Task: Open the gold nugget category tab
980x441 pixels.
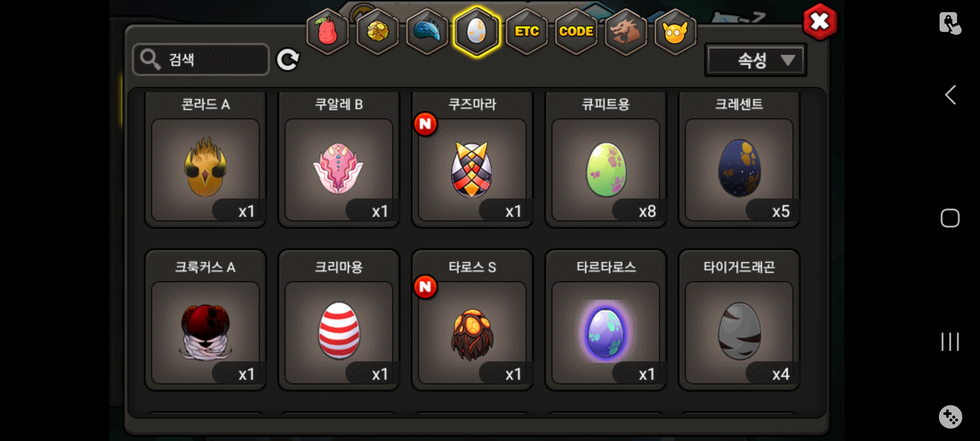Action: [378, 32]
